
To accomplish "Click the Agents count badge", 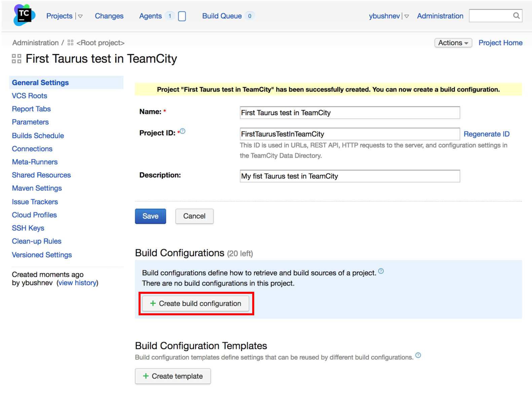I will tap(170, 16).
